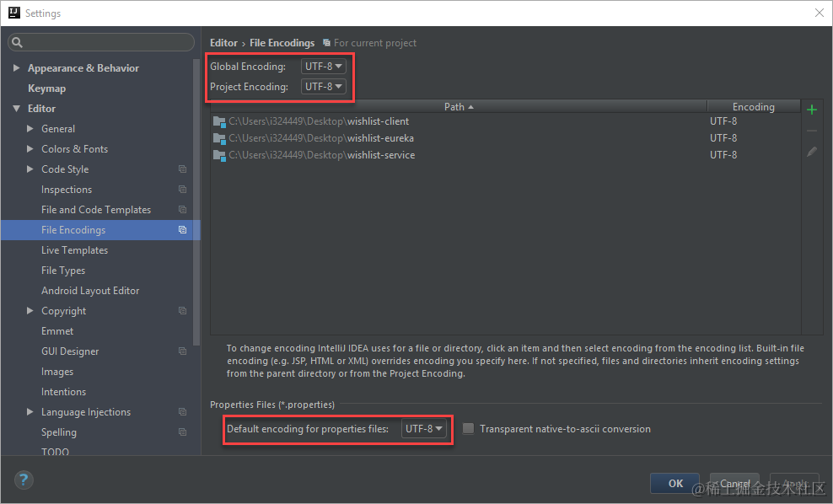Expand the Code Style arrow

click(30, 169)
